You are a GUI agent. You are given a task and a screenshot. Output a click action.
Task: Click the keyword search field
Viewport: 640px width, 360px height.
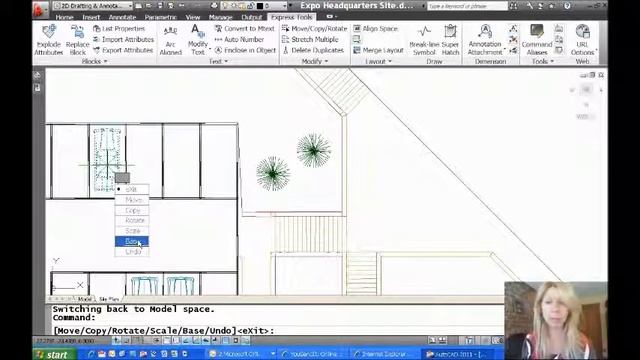click(467, 6)
